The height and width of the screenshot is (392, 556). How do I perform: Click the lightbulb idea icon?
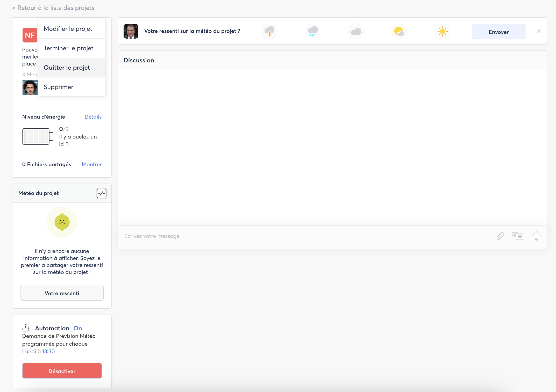536,236
